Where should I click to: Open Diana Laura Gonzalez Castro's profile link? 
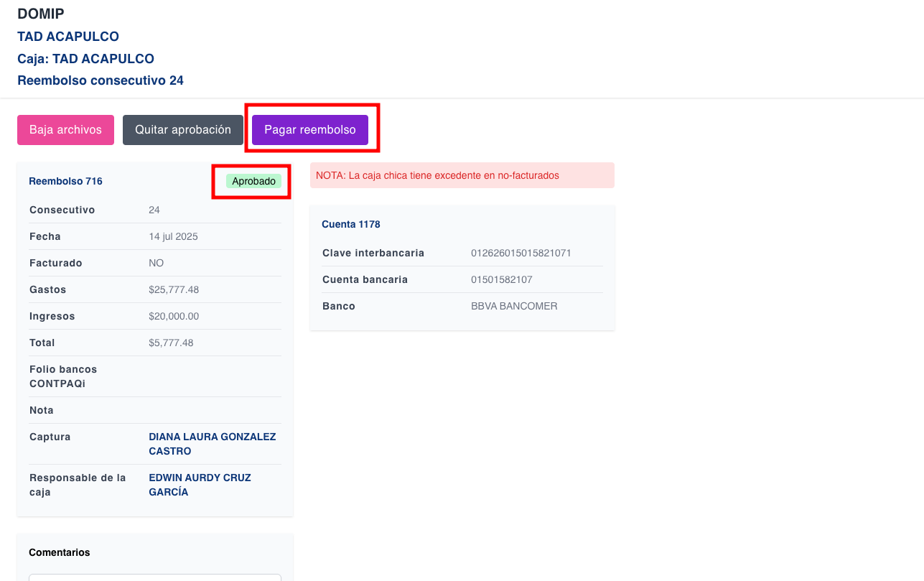(212, 444)
